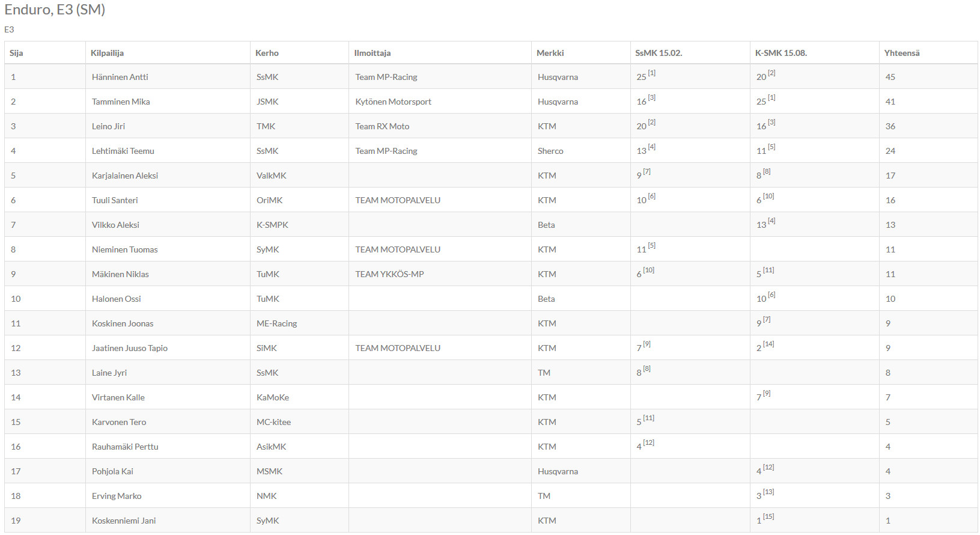The image size is (980, 535).
Task: Click the Yhteensä column header
Action: click(901, 53)
